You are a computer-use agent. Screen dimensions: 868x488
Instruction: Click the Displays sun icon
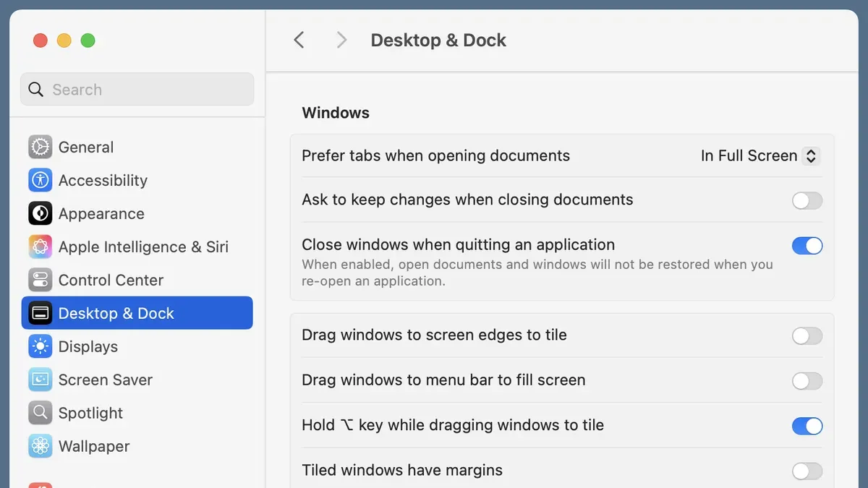(x=41, y=346)
